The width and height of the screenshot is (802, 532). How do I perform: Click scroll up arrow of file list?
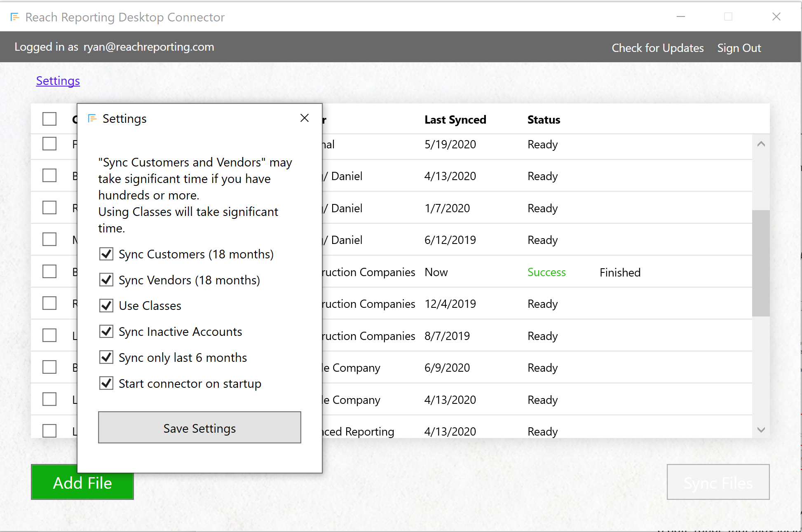[761, 144]
